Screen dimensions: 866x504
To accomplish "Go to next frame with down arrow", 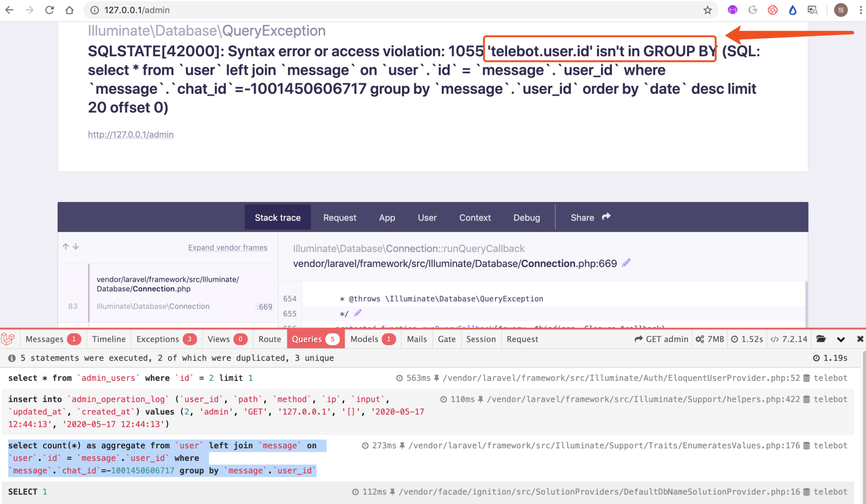I will pyautogui.click(x=76, y=247).
